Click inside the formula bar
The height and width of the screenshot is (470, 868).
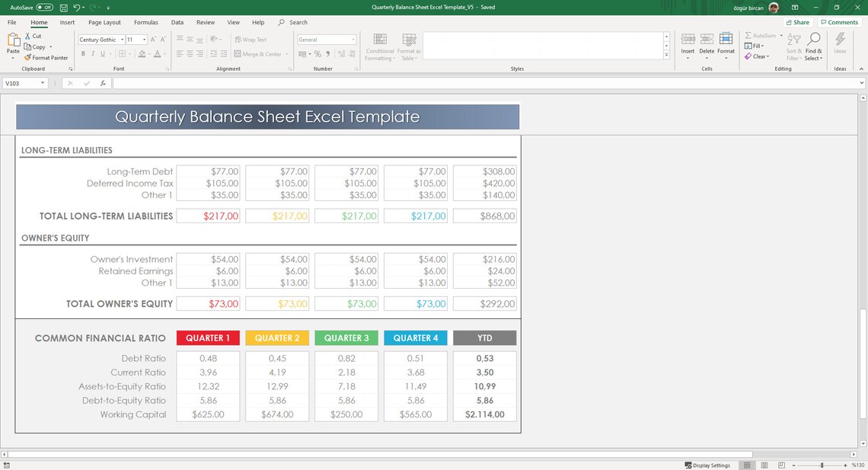305,83
